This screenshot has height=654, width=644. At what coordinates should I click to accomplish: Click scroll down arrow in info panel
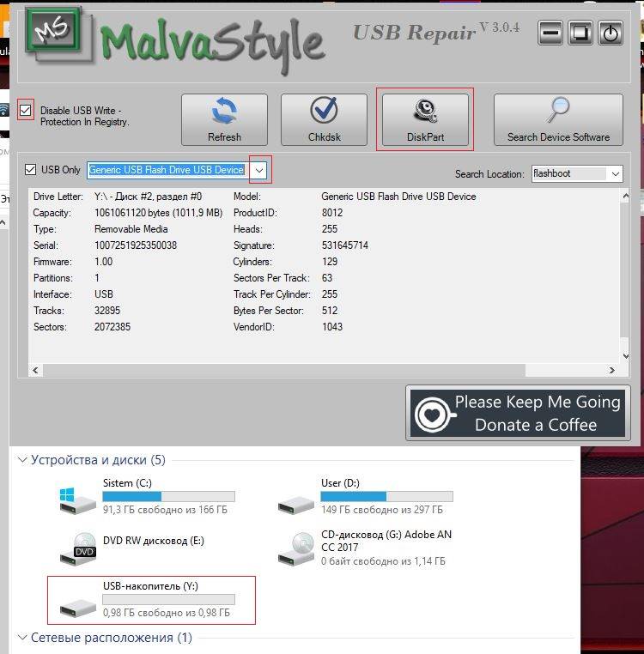626,356
